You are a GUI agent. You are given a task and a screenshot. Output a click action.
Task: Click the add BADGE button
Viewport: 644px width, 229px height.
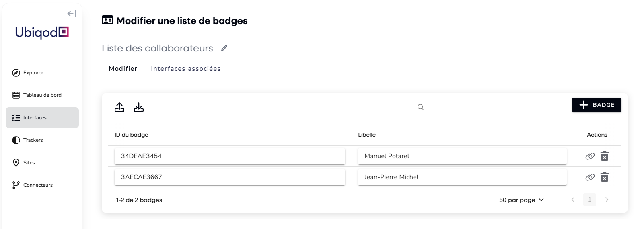click(x=596, y=105)
